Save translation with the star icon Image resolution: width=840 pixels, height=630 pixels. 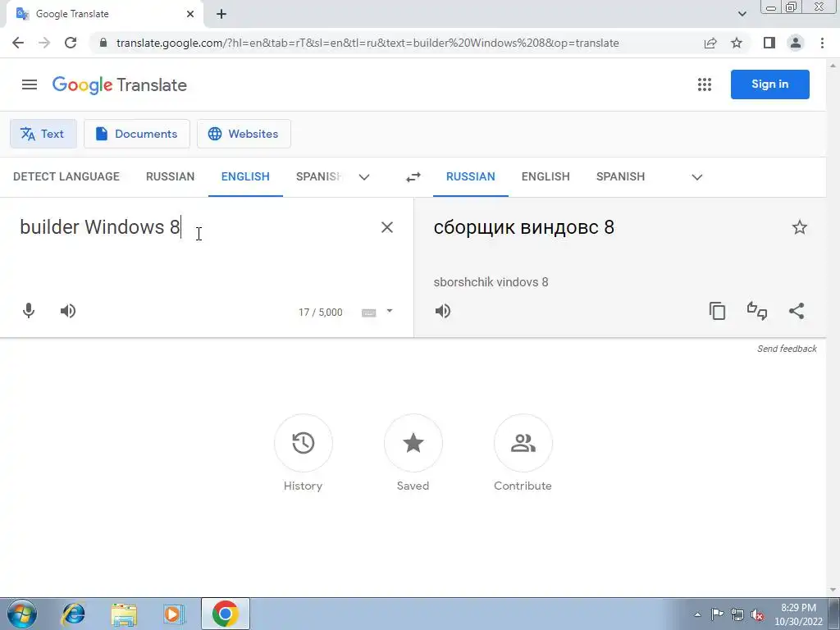click(799, 227)
